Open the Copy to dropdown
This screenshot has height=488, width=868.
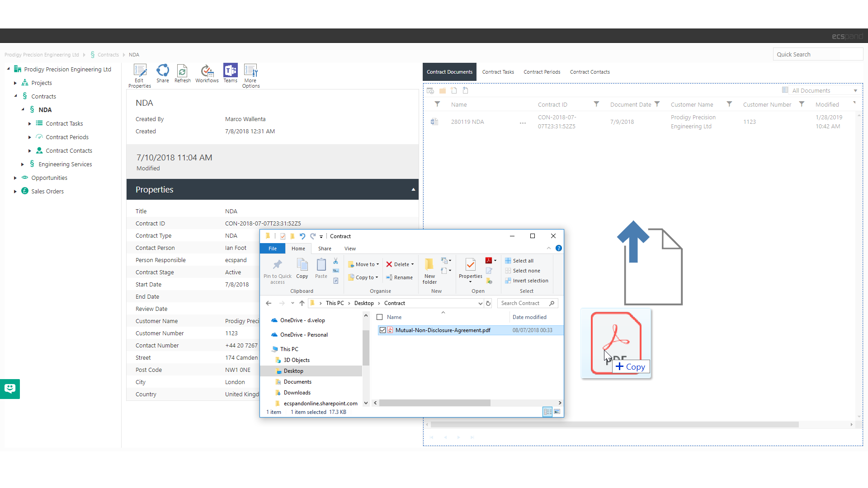[363, 277]
